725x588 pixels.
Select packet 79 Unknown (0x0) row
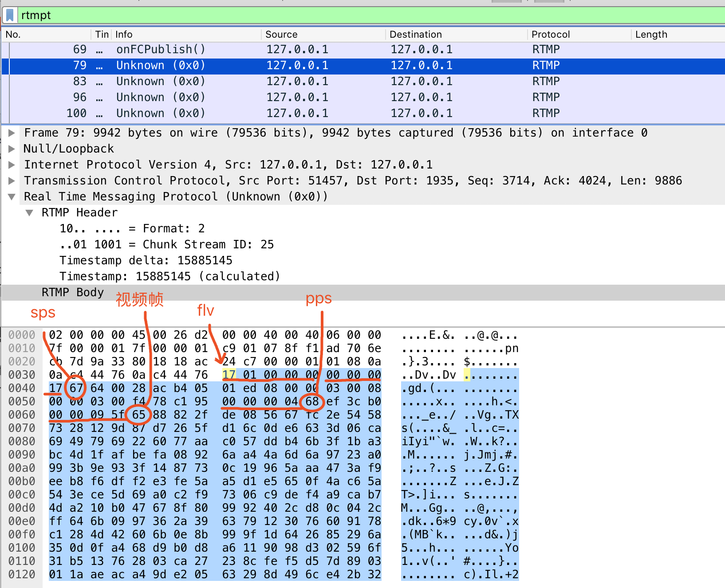[363, 65]
